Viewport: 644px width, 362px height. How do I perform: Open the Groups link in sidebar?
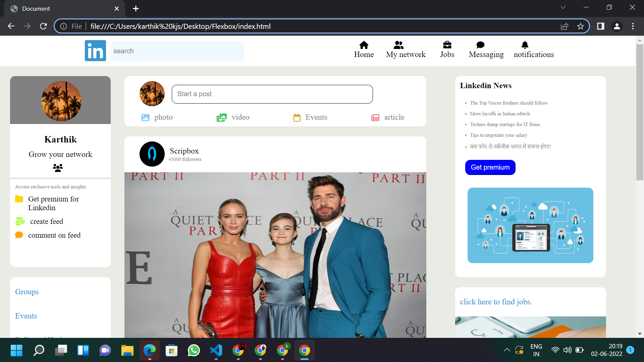(27, 292)
